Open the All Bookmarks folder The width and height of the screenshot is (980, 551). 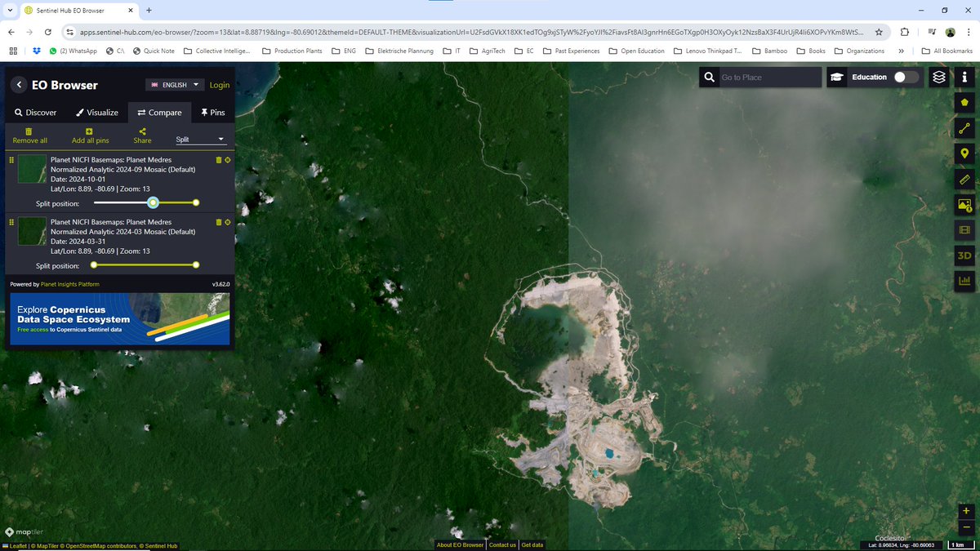[947, 51]
